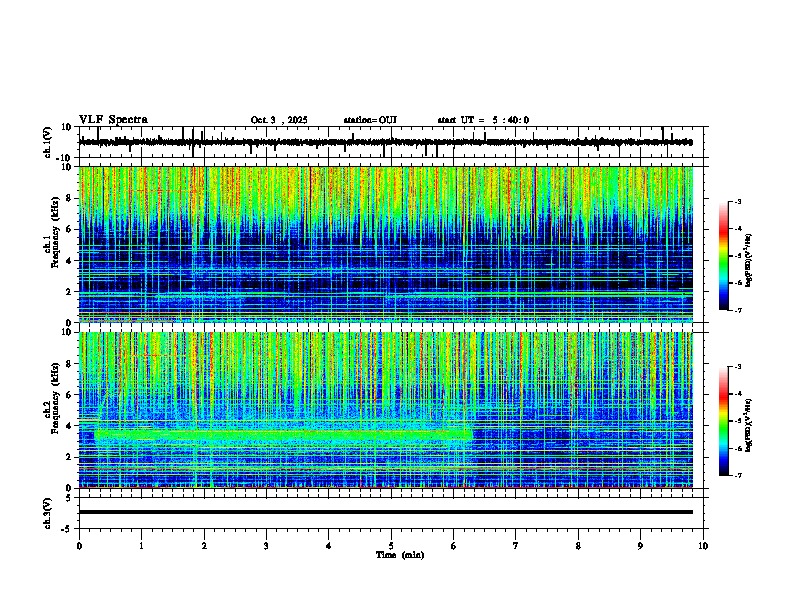Click the "2" kHz tick label on ch.2 frequency axis
Screen dimensions: 792x612
point(70,457)
